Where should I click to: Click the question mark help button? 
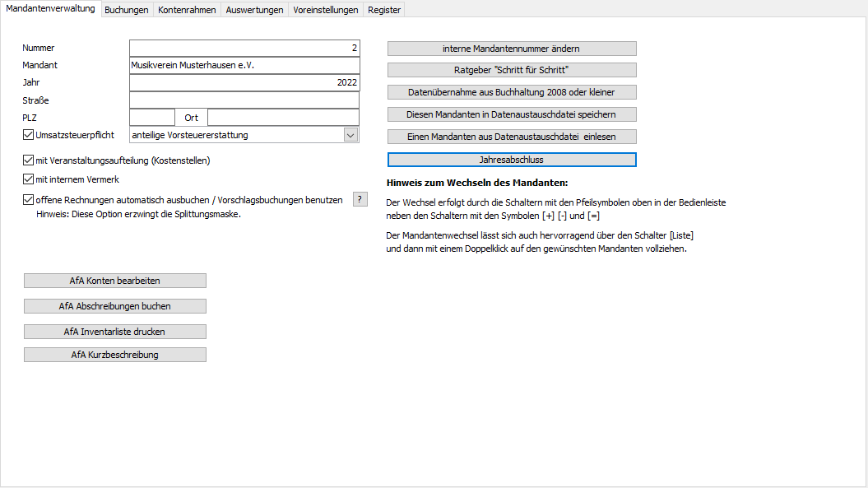click(x=360, y=199)
